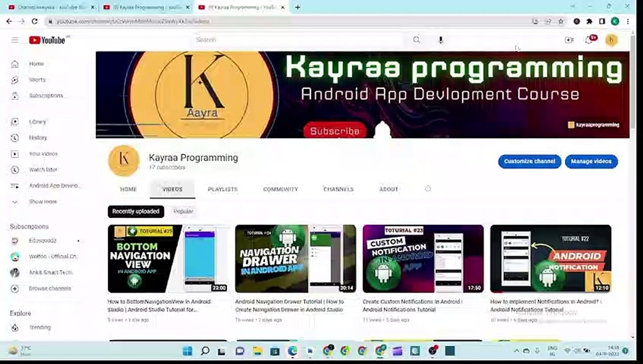Screen dimensions: 643x364
Task: Open the account avatar menu
Action: coord(612,40)
